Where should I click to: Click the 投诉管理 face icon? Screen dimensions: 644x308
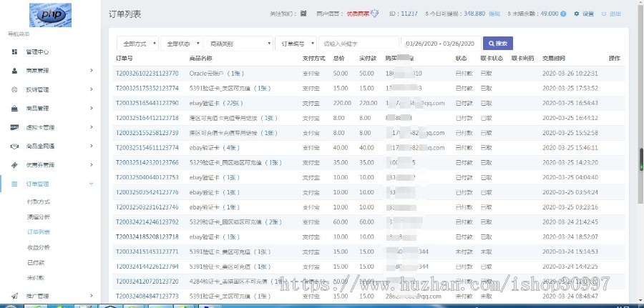point(14,89)
